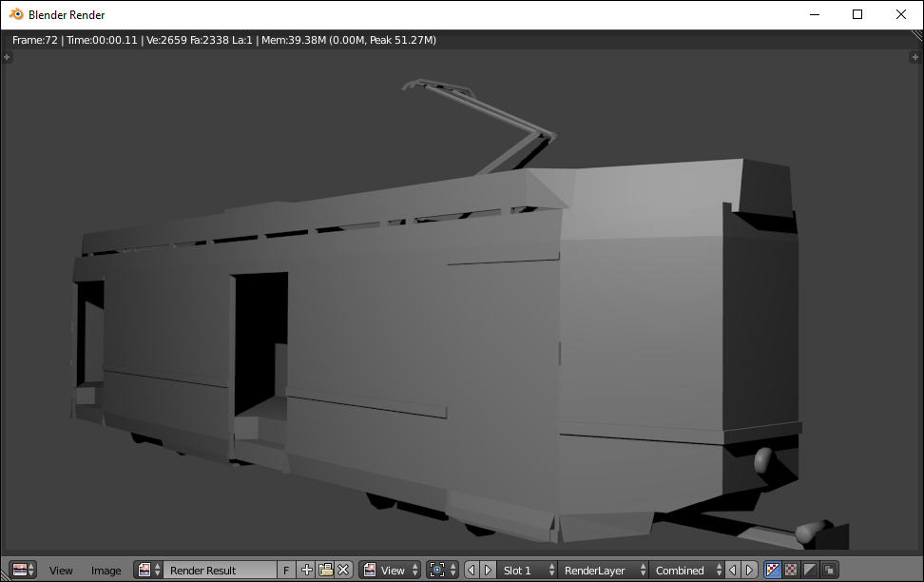The height and width of the screenshot is (582, 924).
Task: Toggle Alpha channel display
Action: point(810,571)
